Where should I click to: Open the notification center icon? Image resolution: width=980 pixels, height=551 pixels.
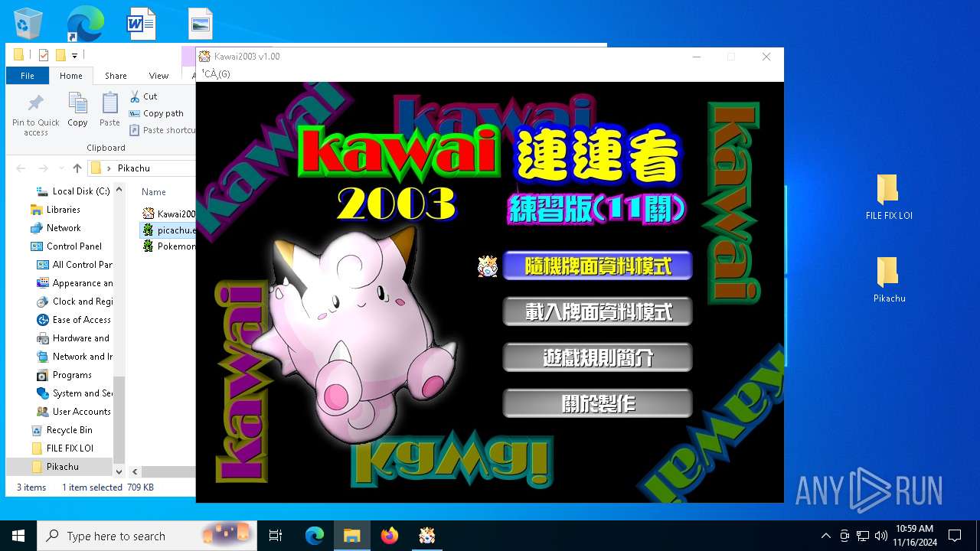(955, 536)
